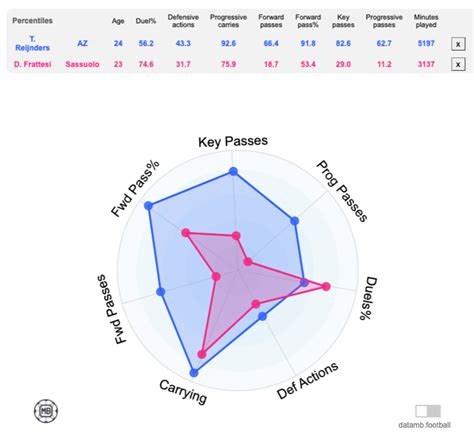Toggle the switch above datamb.football
The width and height of the screenshot is (474, 434).
click(x=428, y=411)
